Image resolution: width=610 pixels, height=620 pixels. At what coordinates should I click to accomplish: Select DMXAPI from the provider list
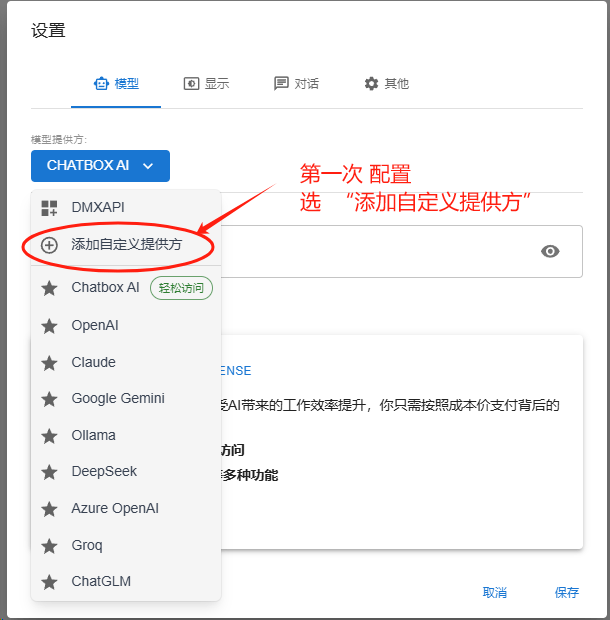pos(126,207)
